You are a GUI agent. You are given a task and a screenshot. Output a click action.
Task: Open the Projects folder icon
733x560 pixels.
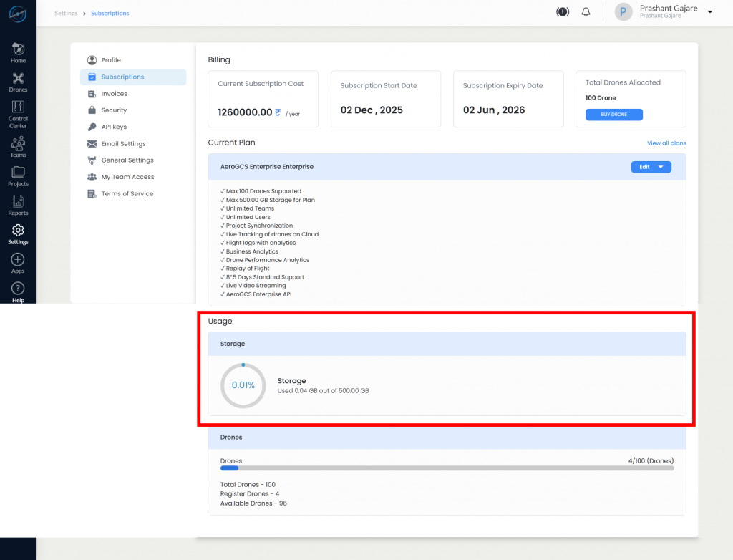[18, 173]
